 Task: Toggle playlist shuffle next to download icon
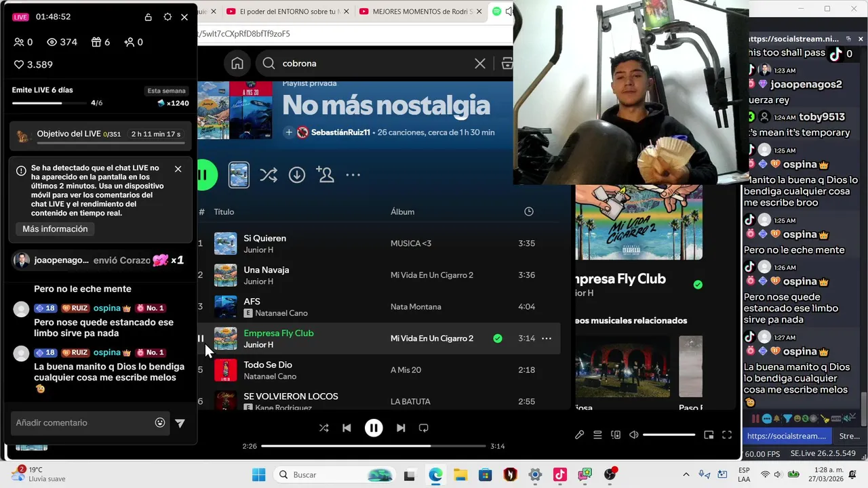[268, 175]
